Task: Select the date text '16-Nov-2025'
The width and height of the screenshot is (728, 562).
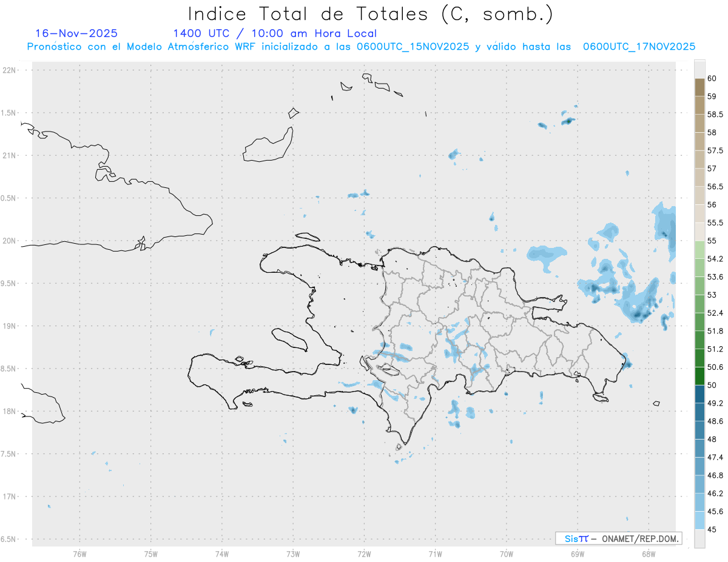Action: coord(76,33)
